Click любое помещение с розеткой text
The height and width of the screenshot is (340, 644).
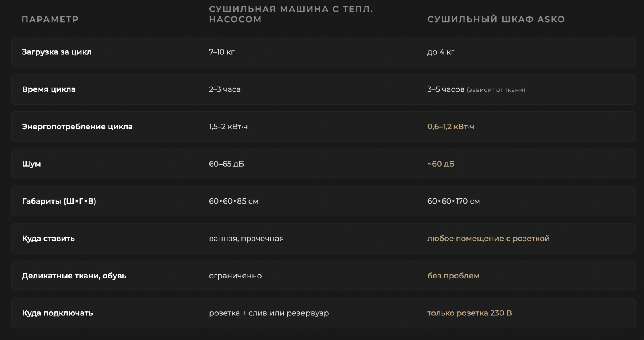pyautogui.click(x=489, y=239)
